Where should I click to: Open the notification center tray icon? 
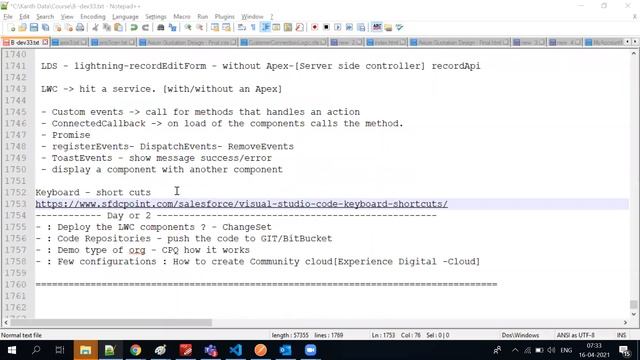(625, 350)
